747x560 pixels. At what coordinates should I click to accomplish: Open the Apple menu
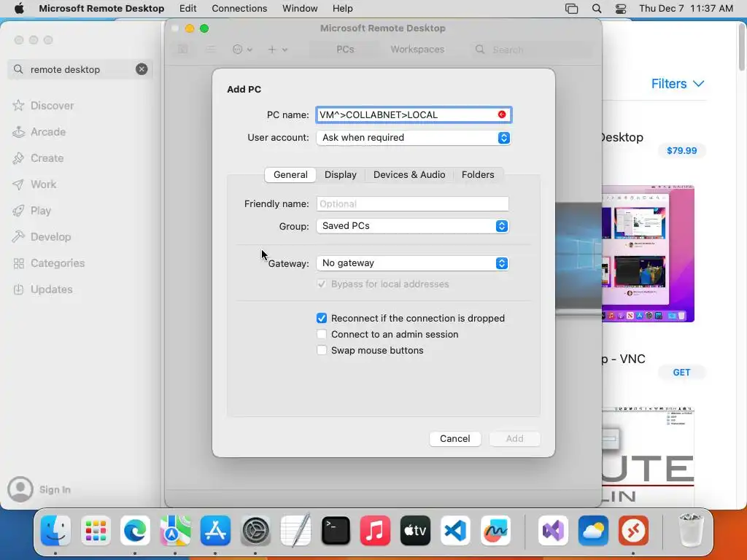(19, 9)
